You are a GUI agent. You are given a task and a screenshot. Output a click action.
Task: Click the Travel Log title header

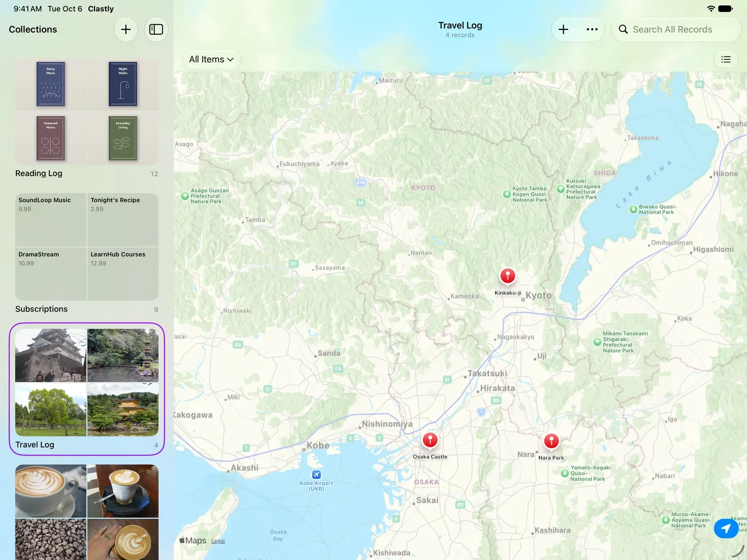(x=460, y=25)
